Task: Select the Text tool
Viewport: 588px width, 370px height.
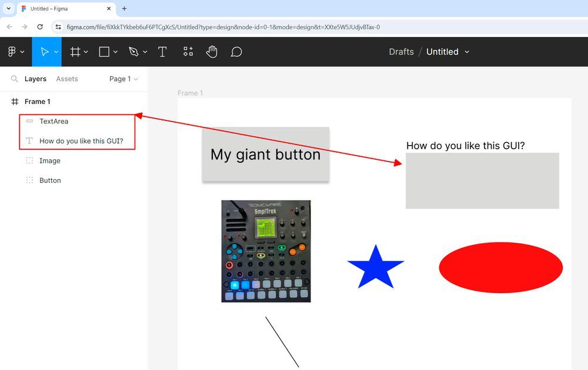Action: click(162, 52)
